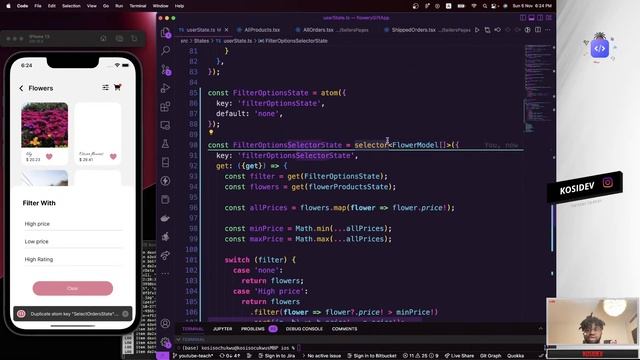Open the Selection menu in the menu bar
The width and height of the screenshot is (640, 360).
(71, 6)
